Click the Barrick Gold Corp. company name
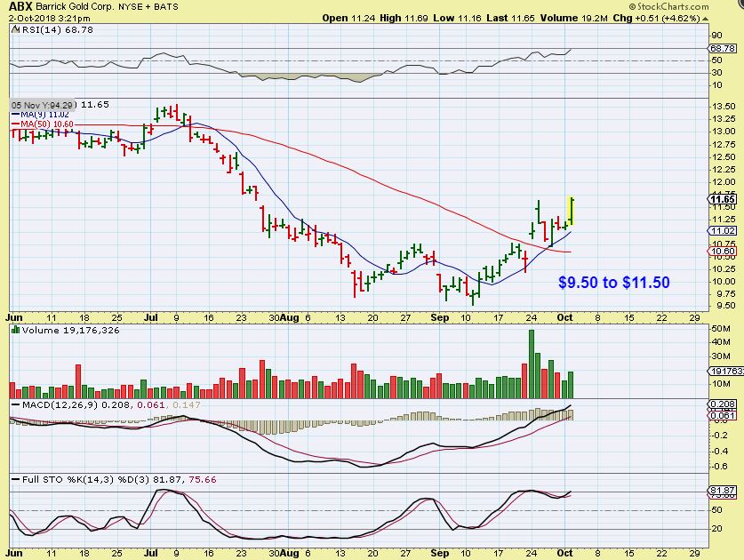 click(x=75, y=6)
